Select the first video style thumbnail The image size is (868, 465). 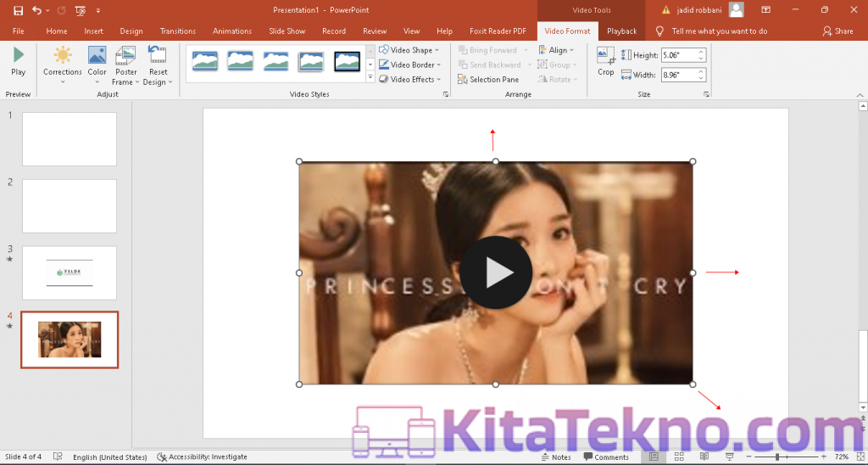(205, 61)
